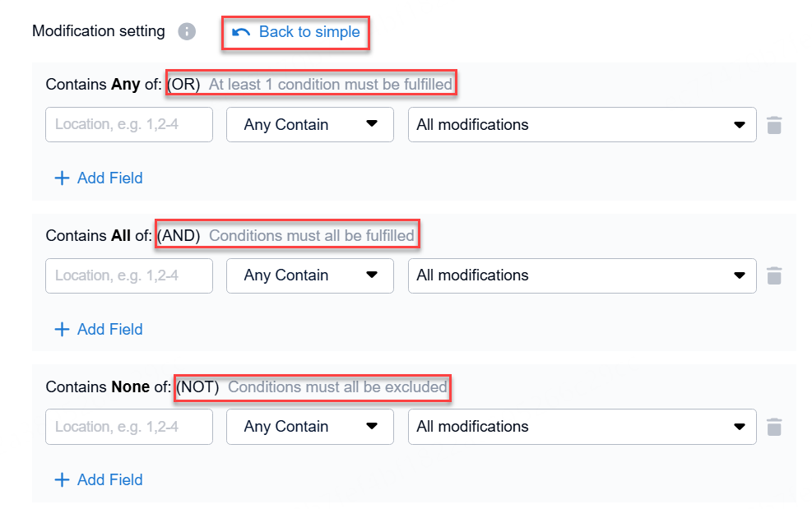
Task: Delete the condition row in Contains All section
Action: coord(773,275)
